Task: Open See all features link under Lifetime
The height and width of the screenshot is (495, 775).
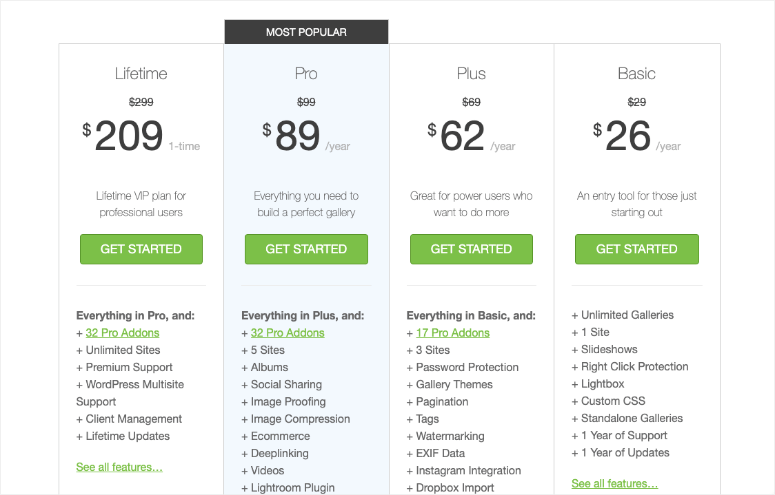Action: point(119,467)
